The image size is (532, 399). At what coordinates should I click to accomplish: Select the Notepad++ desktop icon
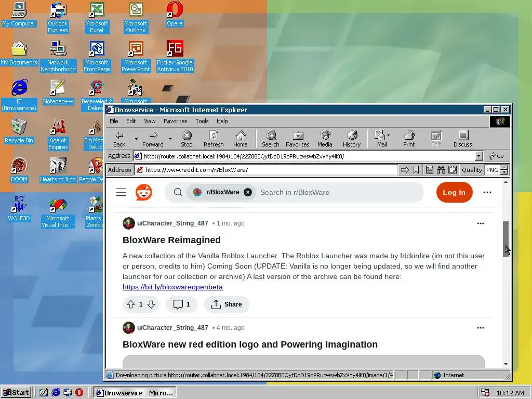coord(58,91)
